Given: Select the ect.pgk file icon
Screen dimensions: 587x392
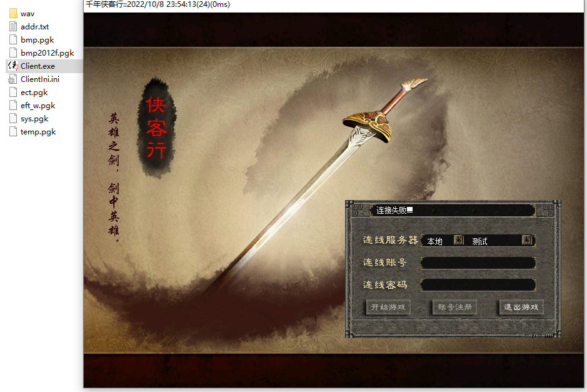Looking at the screenshot, I should [13, 92].
